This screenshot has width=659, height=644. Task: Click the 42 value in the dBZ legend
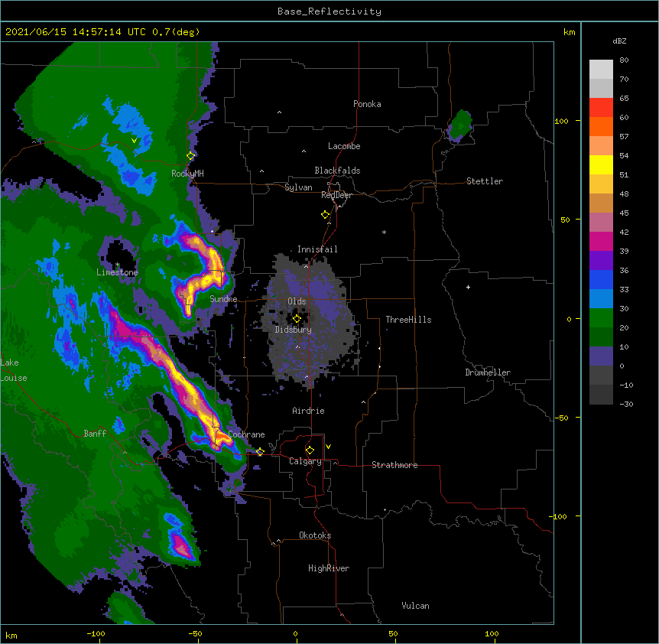point(624,232)
